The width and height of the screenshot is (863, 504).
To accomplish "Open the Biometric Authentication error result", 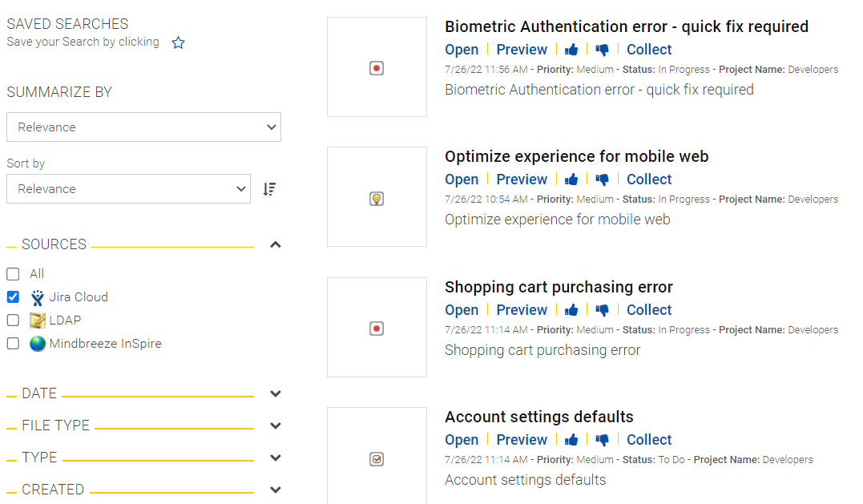I will tap(462, 50).
